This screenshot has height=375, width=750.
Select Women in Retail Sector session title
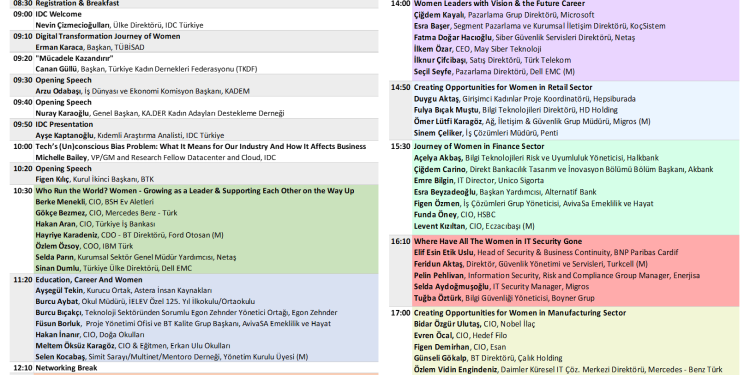tap(503, 88)
